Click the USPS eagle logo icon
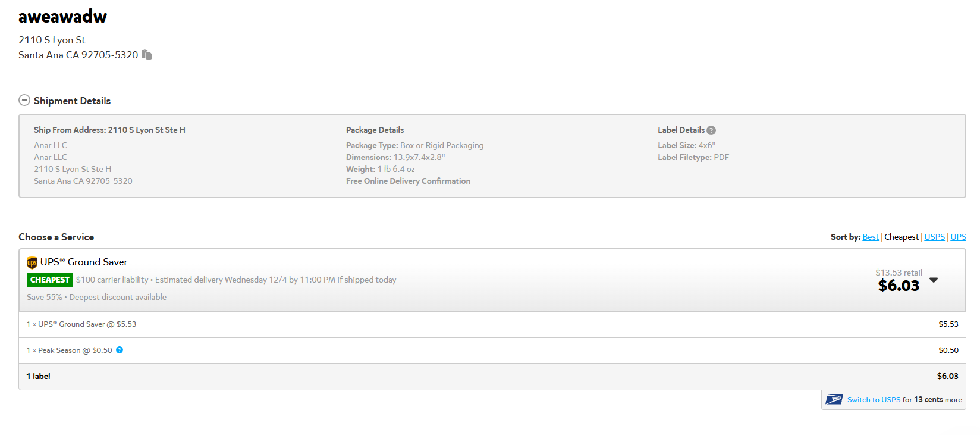 click(x=834, y=399)
